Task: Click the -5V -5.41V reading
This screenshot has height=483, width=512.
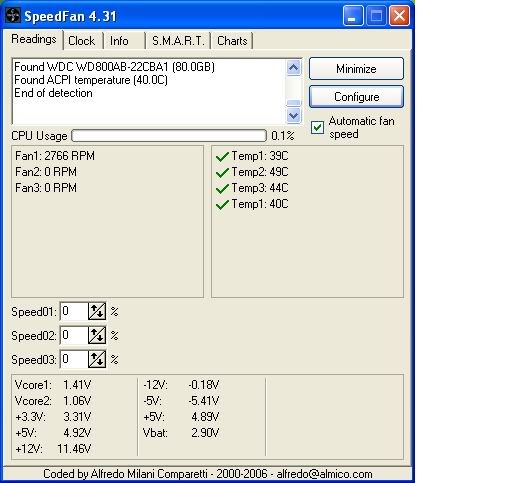Action: 181,401
